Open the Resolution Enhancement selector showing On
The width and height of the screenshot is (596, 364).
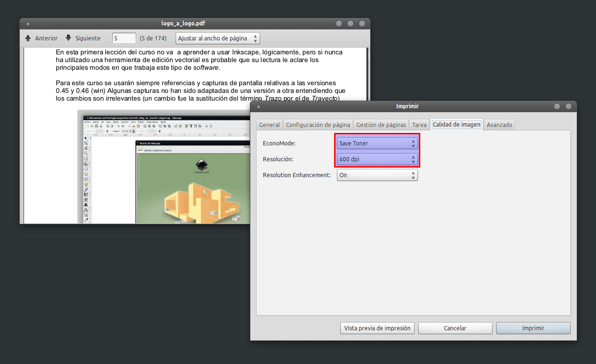(x=373, y=175)
